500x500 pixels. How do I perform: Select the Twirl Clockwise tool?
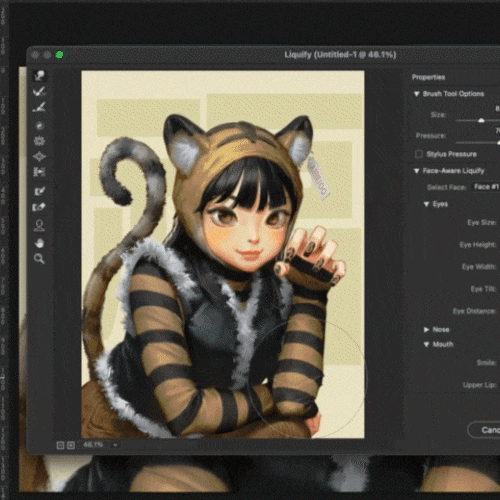tap(39, 125)
